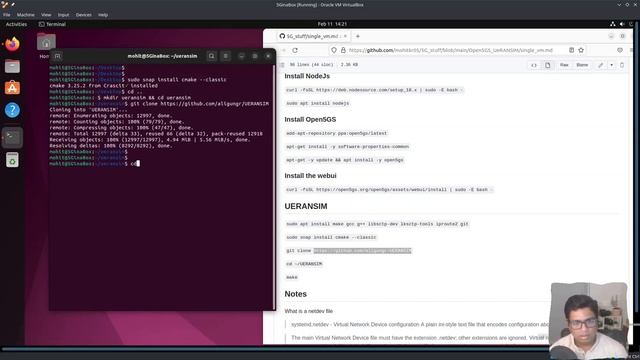
Task: Select the SG_stuff/single_vm.md browser tab
Action: click(x=314, y=36)
